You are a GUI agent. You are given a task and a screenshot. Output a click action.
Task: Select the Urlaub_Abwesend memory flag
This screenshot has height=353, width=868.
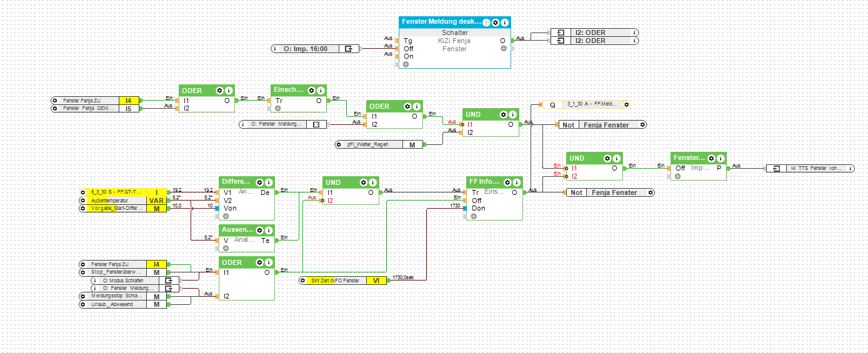[x=123, y=304]
